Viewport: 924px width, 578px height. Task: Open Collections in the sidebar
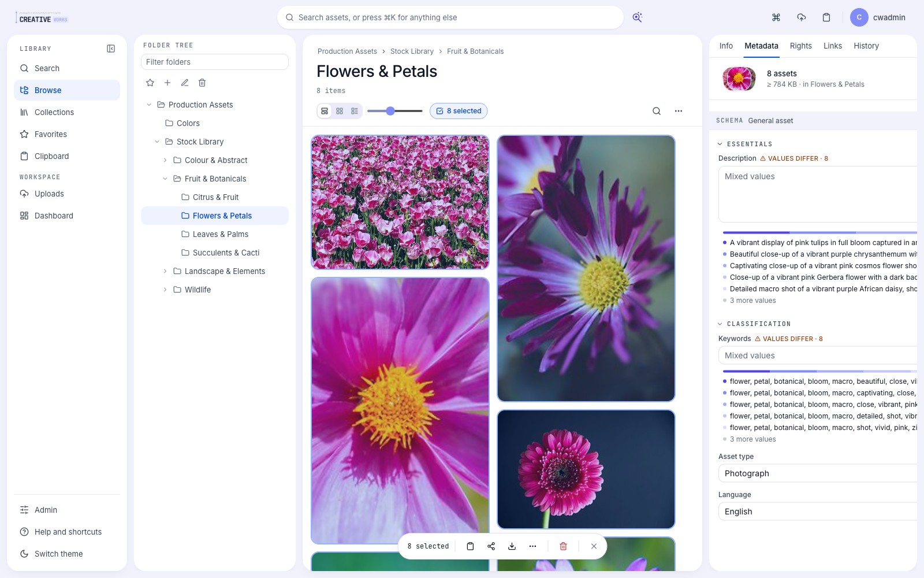[x=67, y=112]
